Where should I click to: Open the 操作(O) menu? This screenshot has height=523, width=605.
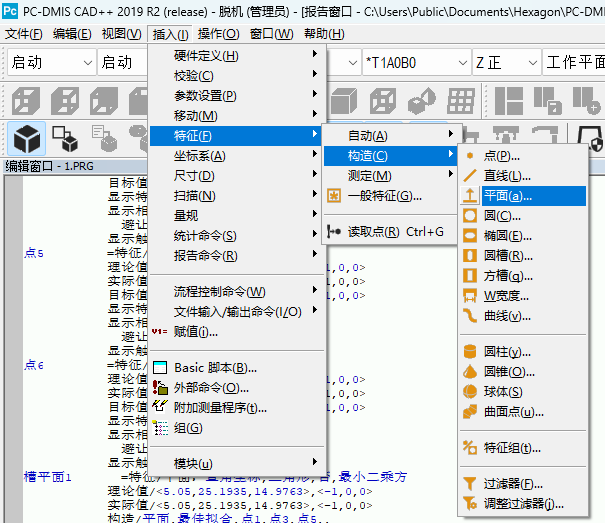(x=218, y=34)
